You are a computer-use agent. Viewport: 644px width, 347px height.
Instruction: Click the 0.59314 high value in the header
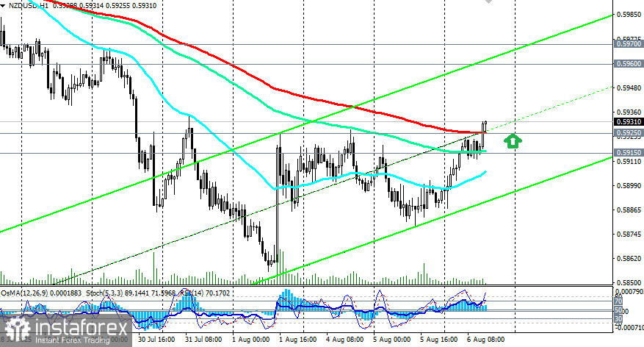tap(92, 6)
